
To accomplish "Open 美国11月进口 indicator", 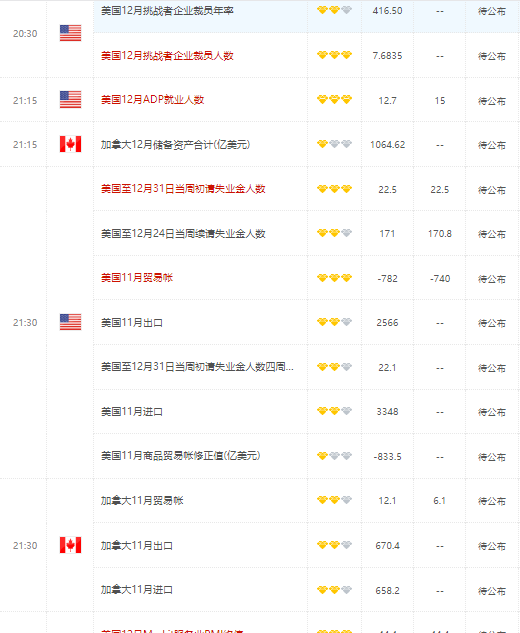I will click(132, 411).
